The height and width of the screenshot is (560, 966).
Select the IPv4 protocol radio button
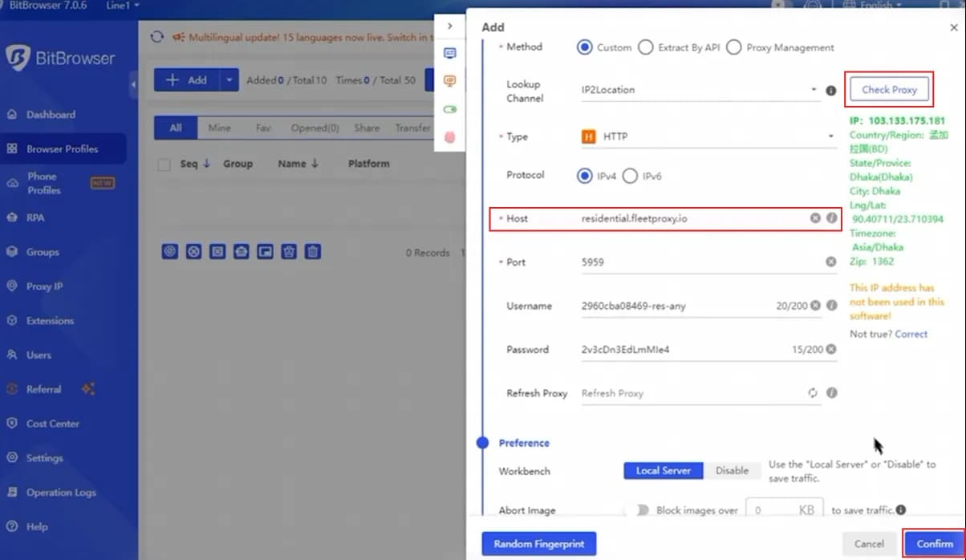(x=585, y=175)
